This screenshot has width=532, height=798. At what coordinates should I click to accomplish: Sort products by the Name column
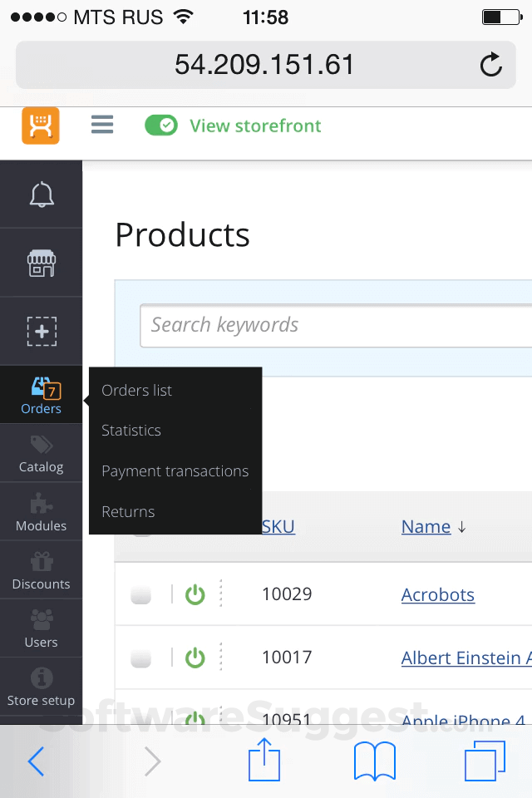click(426, 526)
